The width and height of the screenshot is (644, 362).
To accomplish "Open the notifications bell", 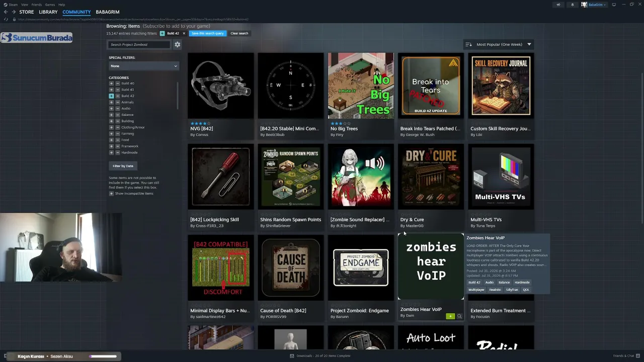I will click(572, 5).
